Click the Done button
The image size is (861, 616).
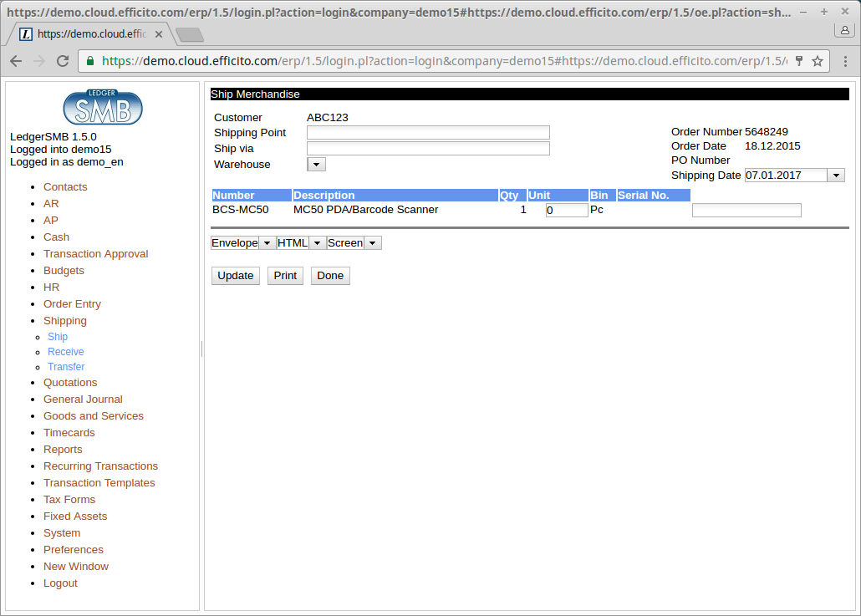(330, 276)
